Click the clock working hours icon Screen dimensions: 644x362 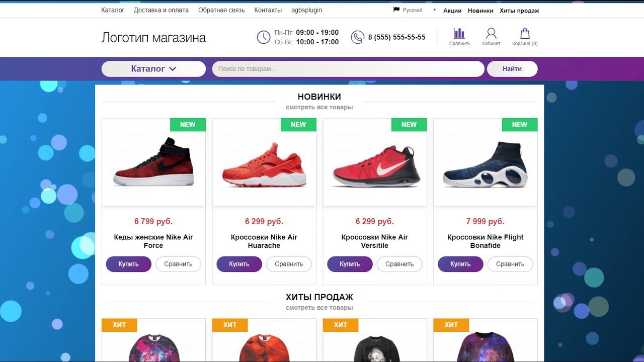(x=264, y=37)
